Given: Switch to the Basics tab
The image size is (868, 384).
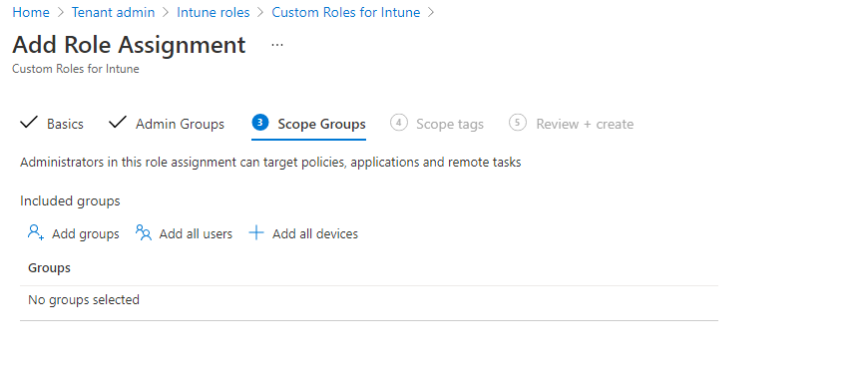Looking at the screenshot, I should 65,124.
